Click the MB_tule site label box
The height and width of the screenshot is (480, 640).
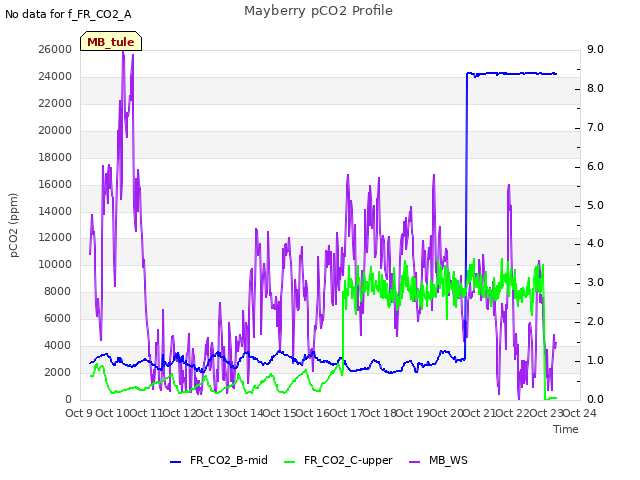pos(111,41)
